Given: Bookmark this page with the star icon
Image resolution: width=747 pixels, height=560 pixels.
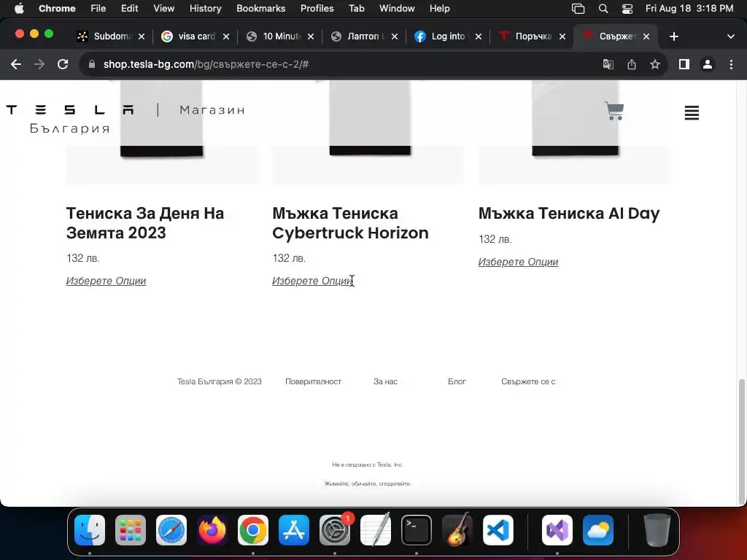Looking at the screenshot, I should [x=654, y=64].
